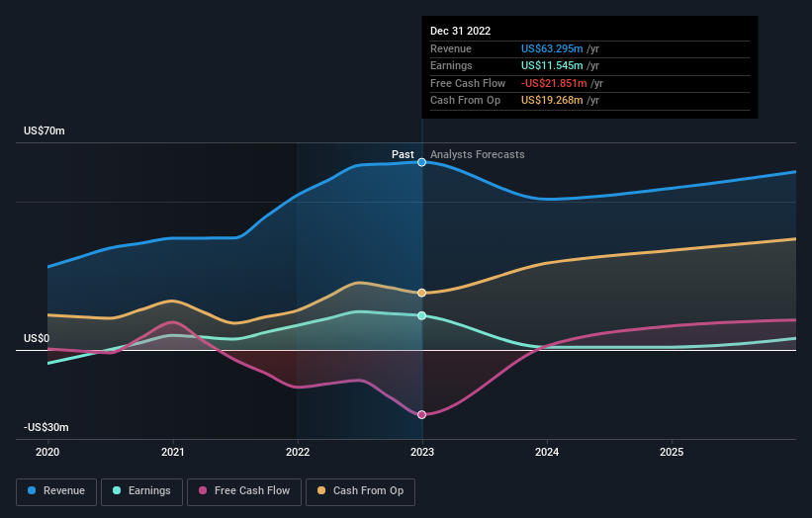
Task: Click the US$0 y-axis label
Action: pos(37,338)
